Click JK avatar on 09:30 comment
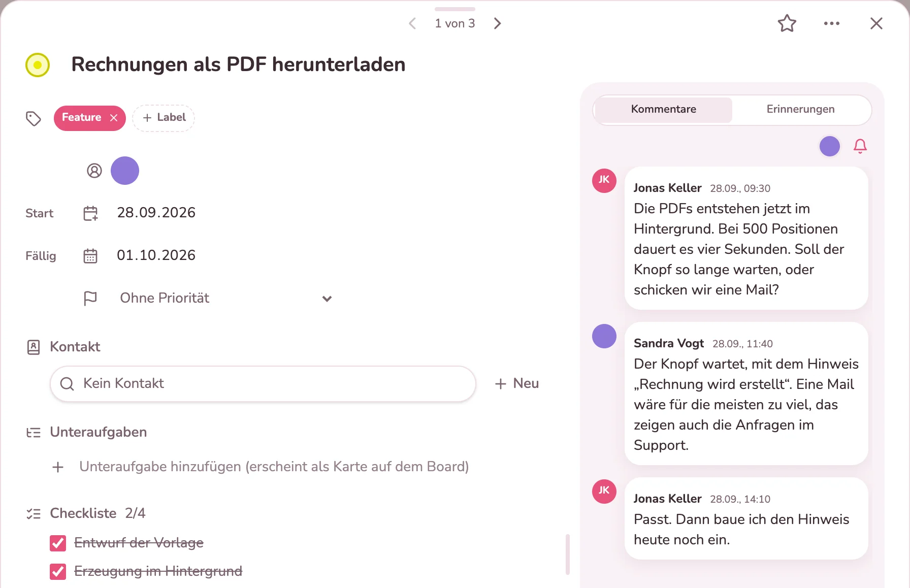 (x=604, y=181)
